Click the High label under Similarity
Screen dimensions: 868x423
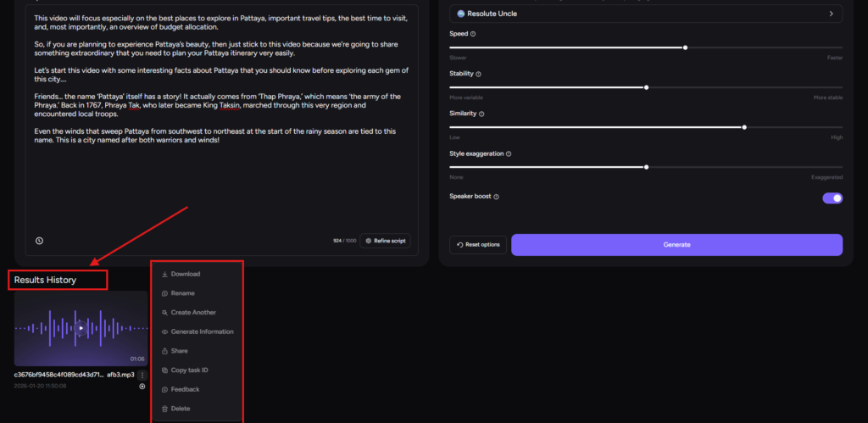click(837, 137)
